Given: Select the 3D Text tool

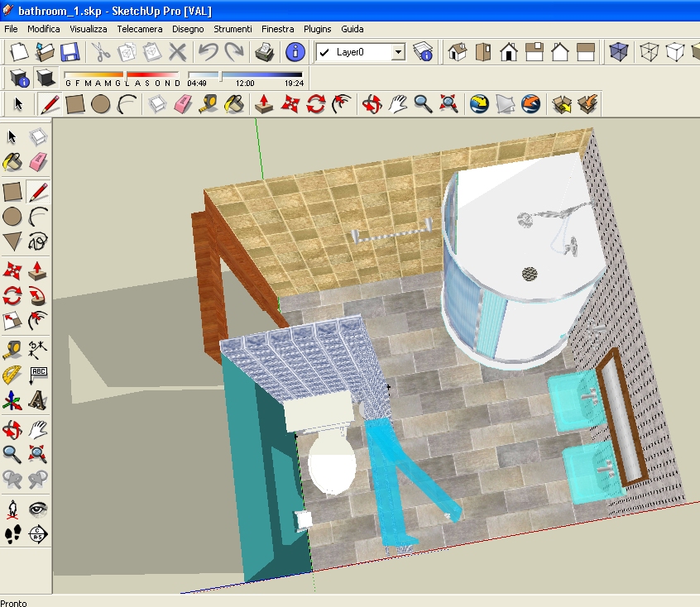Looking at the screenshot, I should (38, 400).
